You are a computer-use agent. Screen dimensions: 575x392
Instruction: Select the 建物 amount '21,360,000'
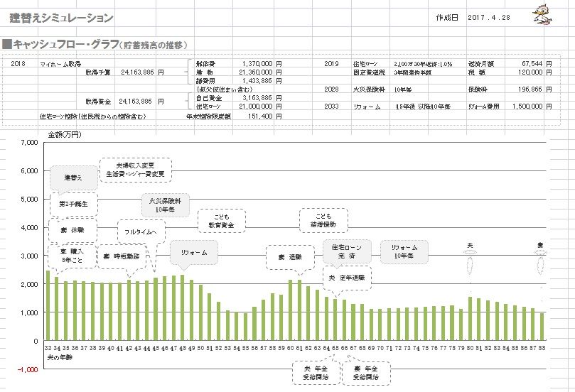tap(256, 72)
